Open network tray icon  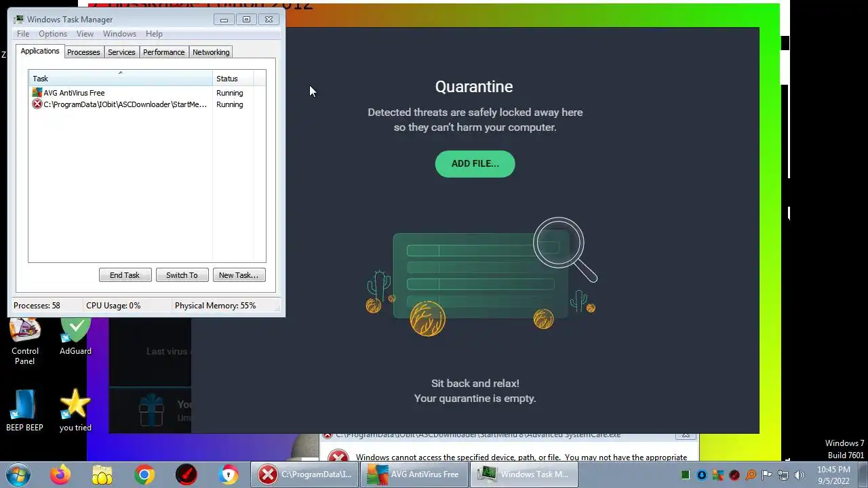[x=783, y=475]
